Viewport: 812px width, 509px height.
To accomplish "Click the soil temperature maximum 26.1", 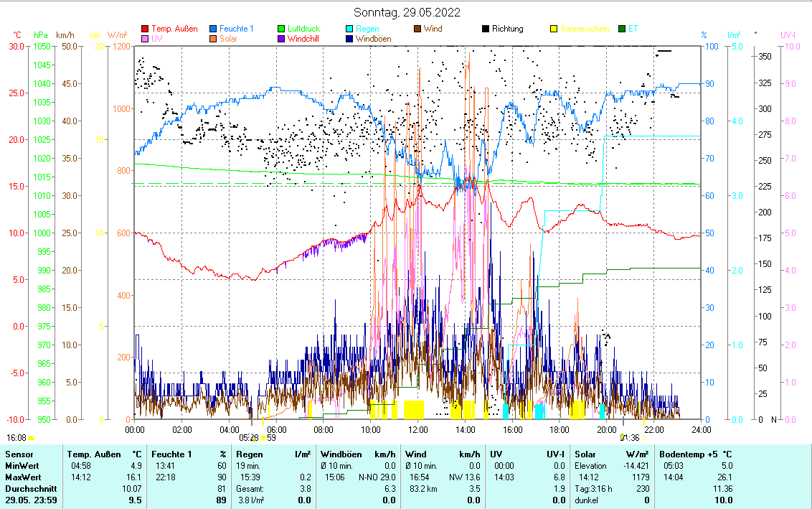I will (725, 477).
